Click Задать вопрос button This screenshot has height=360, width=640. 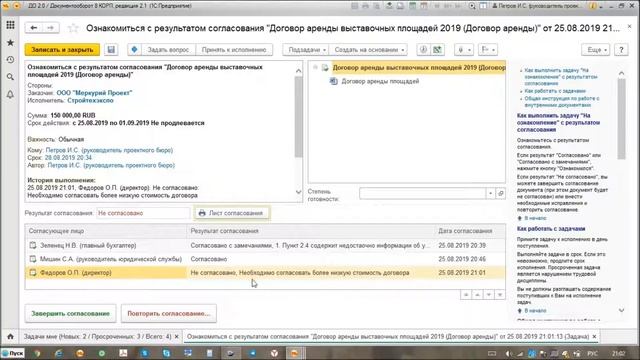[x=168, y=50]
